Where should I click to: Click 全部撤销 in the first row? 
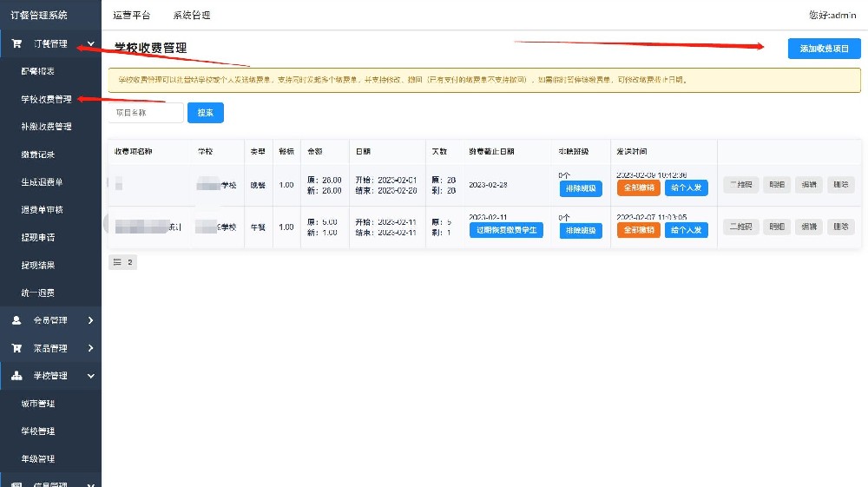(x=638, y=188)
